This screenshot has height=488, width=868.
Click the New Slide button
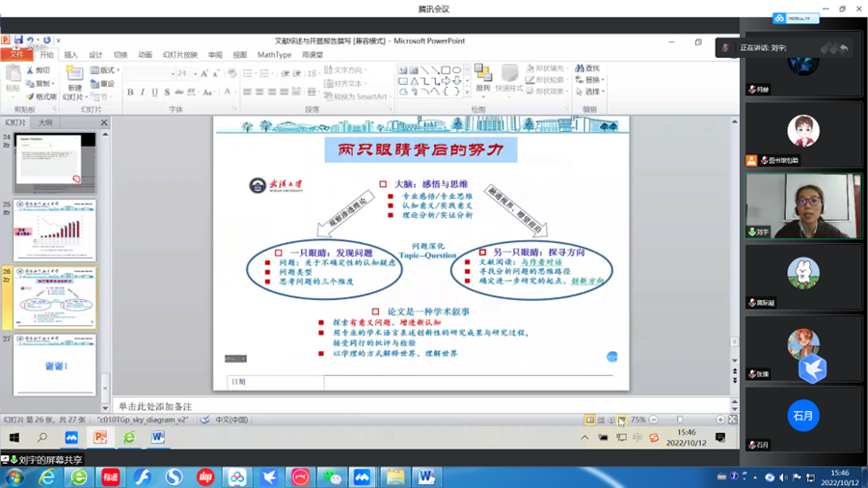click(73, 84)
